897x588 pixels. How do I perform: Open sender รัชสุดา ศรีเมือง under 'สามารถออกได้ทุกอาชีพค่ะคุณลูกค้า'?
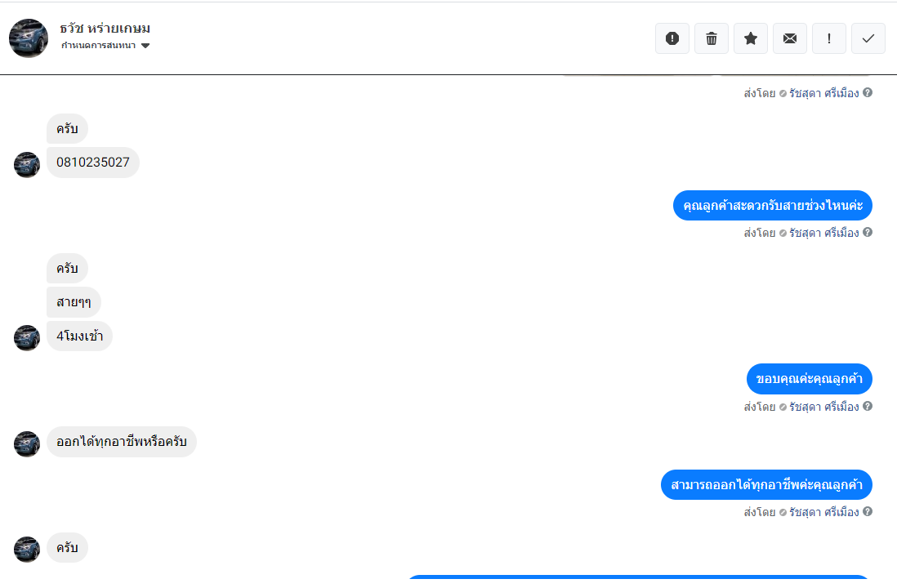[823, 512]
